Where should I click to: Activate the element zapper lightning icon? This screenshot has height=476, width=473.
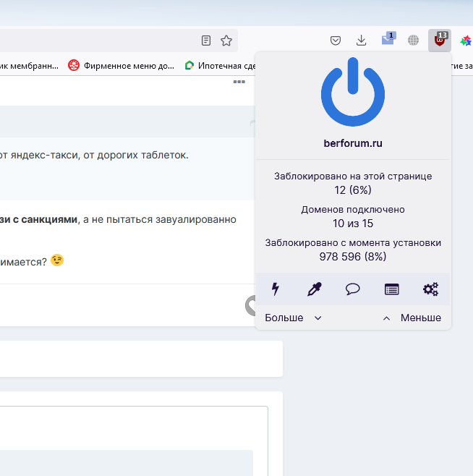[275, 289]
